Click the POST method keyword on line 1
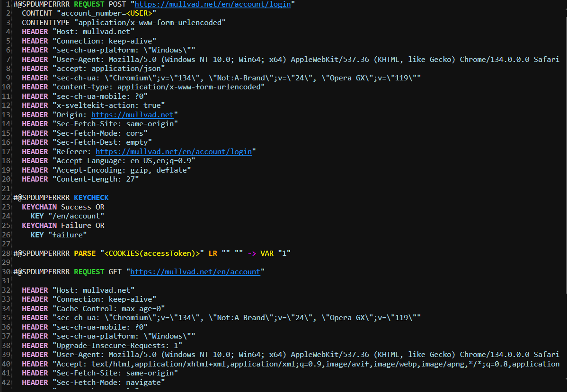567x392 pixels. click(116, 4)
